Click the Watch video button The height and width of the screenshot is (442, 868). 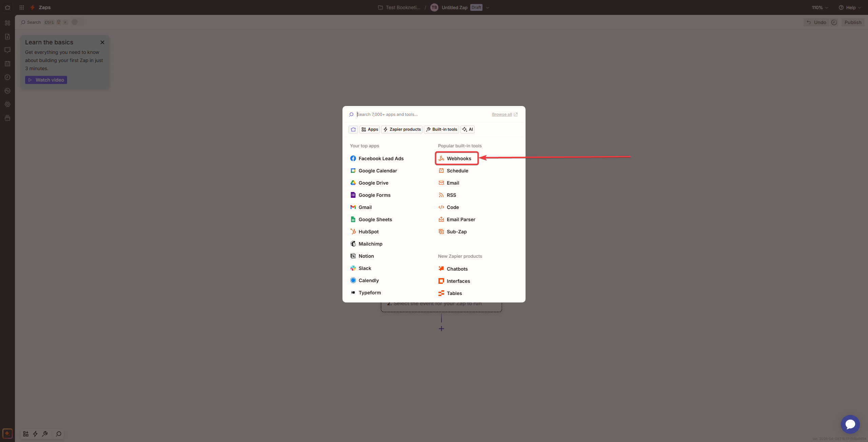[46, 80]
